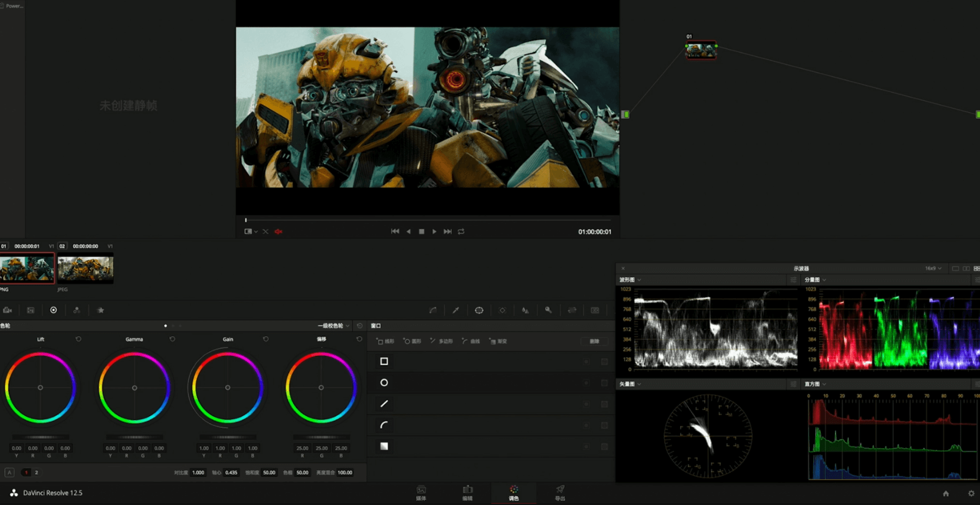The height and width of the screenshot is (505, 980).
Task: Open the Color Match palette
Action: pos(31,310)
